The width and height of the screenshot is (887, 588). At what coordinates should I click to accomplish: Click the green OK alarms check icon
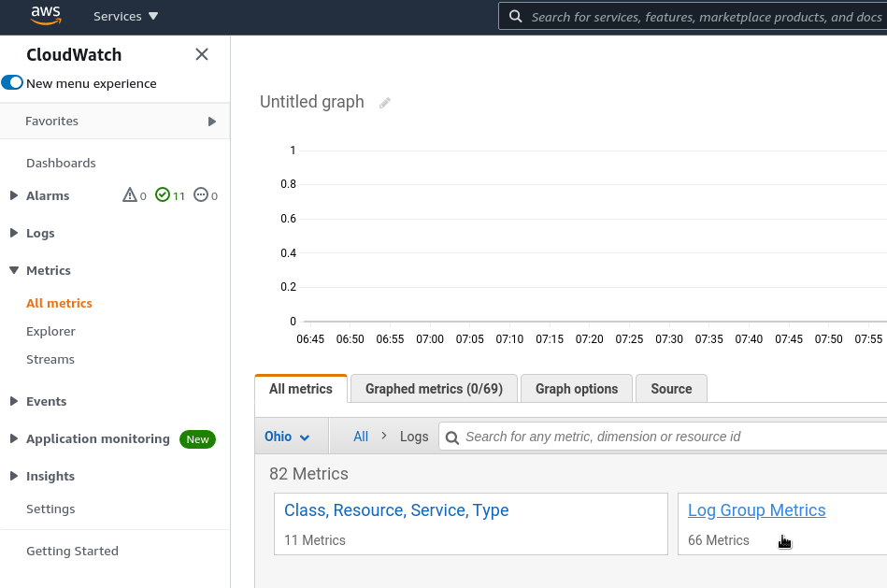(x=163, y=195)
